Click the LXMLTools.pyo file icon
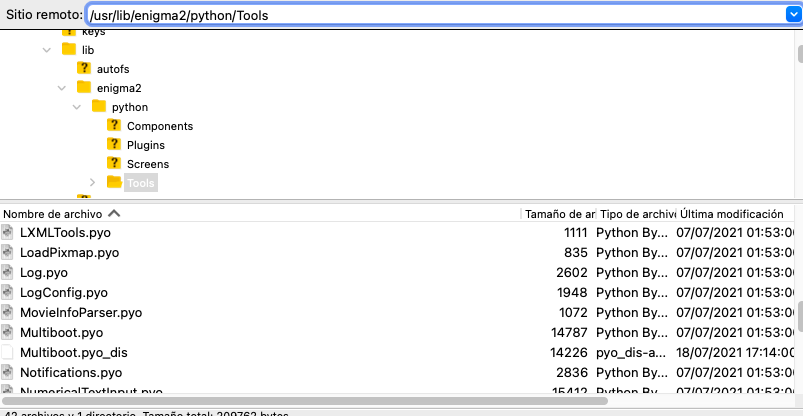 coord(8,232)
